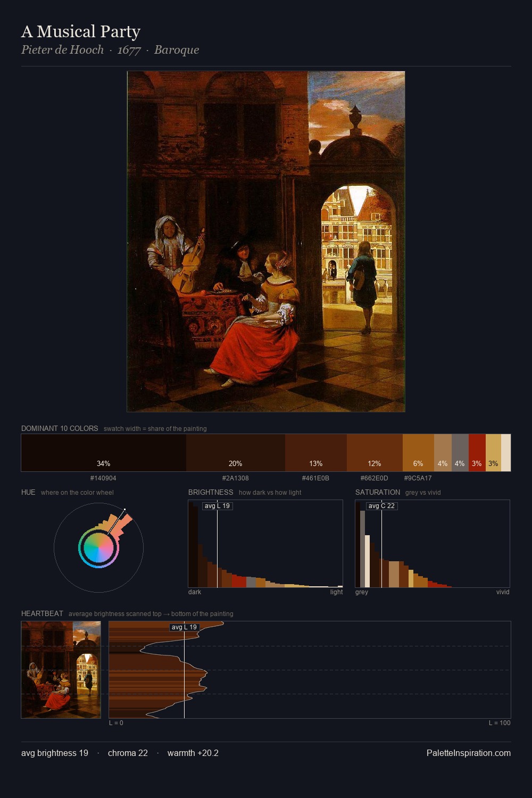Click the avg L 19 label in Brightness
This screenshot has height=798, width=532.
pos(217,506)
